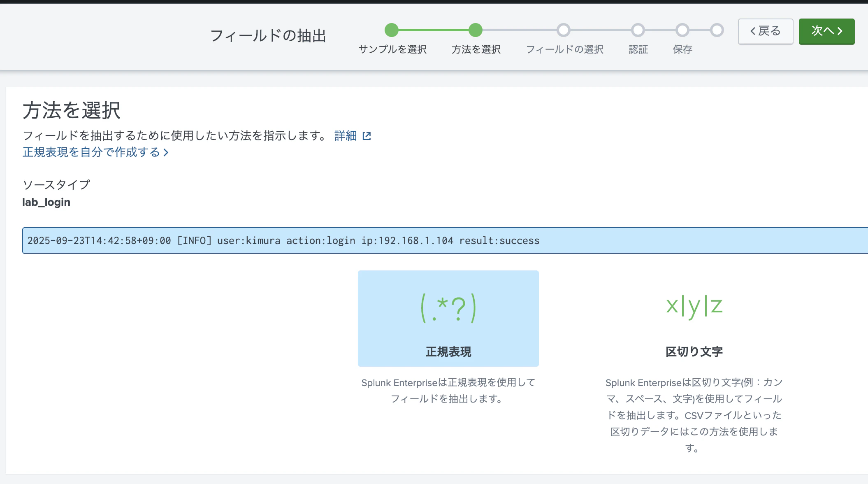Click the 保存 step label
This screenshot has width=868, height=484.
pyautogui.click(x=682, y=49)
